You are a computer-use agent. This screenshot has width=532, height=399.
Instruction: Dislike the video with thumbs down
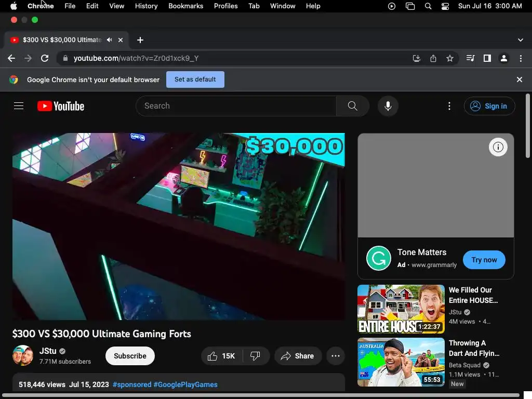point(256,356)
